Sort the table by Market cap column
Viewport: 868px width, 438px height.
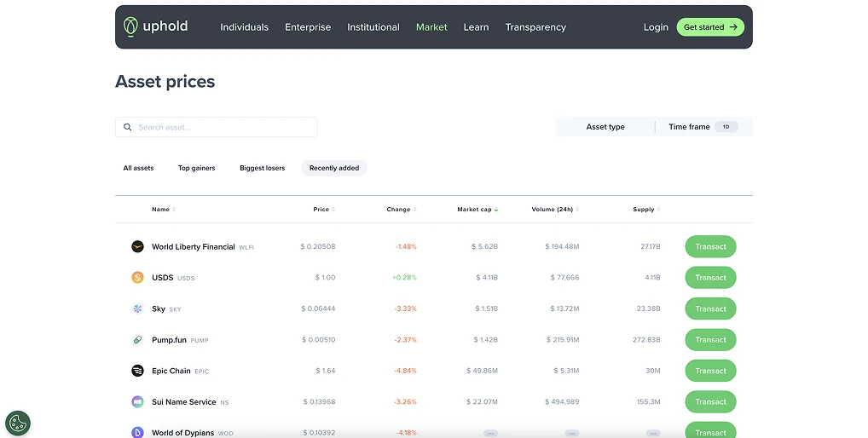tap(477, 210)
